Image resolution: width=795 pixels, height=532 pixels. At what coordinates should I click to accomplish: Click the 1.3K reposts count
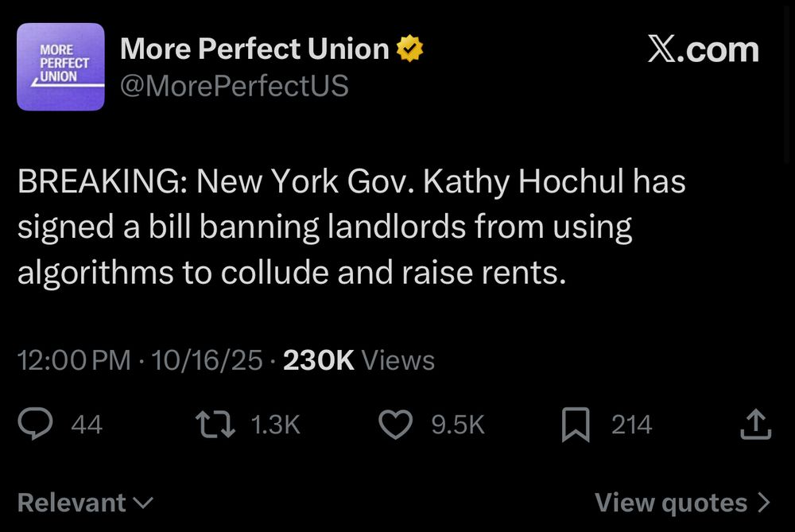(x=275, y=425)
